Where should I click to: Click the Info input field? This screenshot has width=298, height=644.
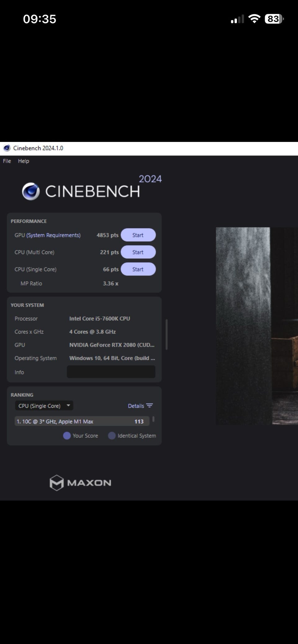[111, 372]
